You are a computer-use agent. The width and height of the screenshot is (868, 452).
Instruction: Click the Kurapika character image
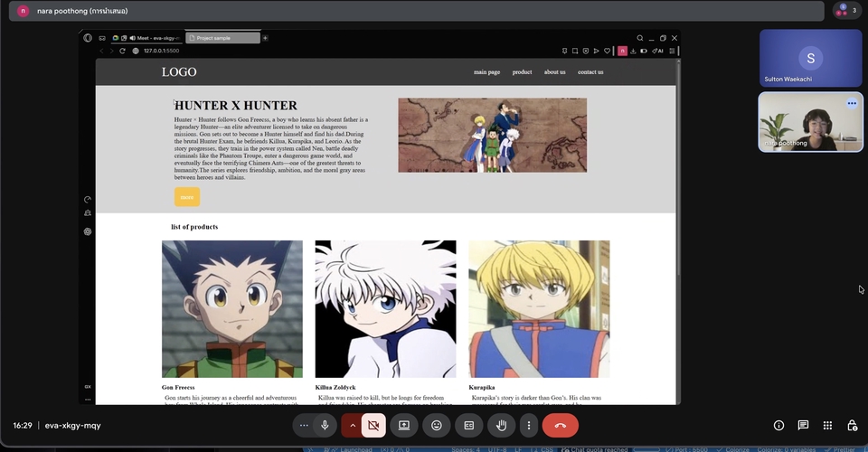[539, 308]
